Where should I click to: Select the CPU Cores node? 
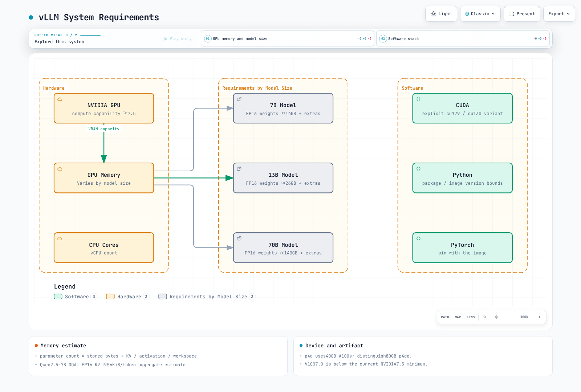click(104, 248)
